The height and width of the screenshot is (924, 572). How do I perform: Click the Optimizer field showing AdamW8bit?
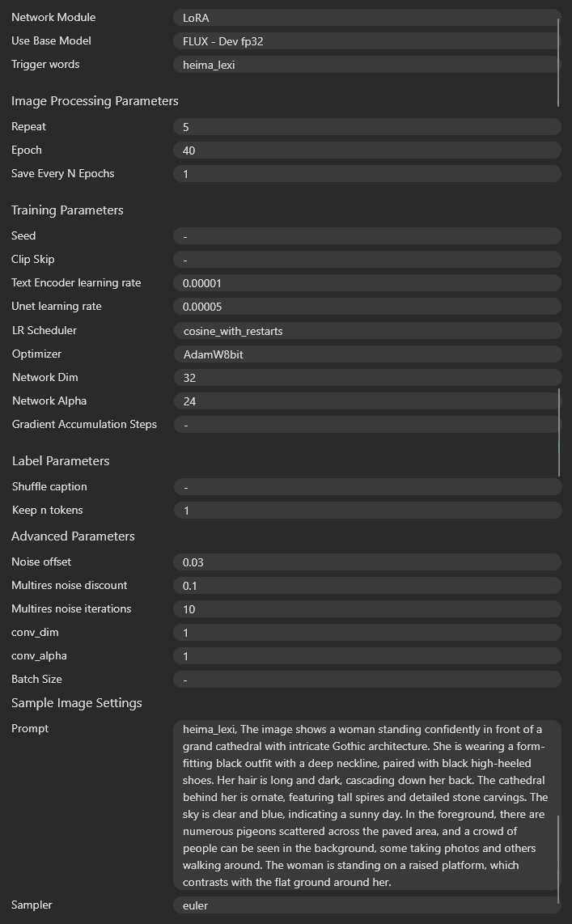tap(367, 354)
